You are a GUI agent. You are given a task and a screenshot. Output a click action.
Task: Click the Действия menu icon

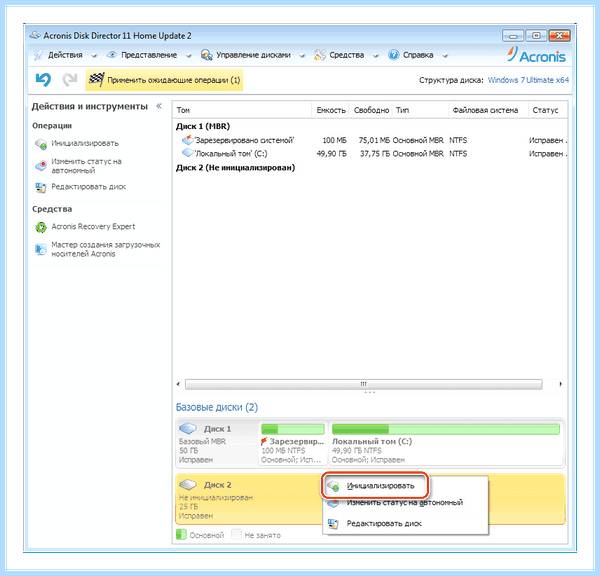tap(38, 55)
